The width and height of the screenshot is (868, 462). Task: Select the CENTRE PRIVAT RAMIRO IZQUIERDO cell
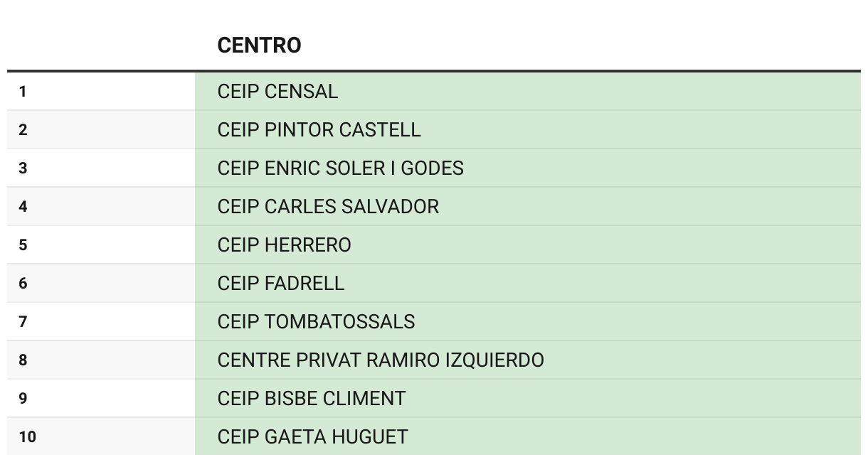(528, 360)
